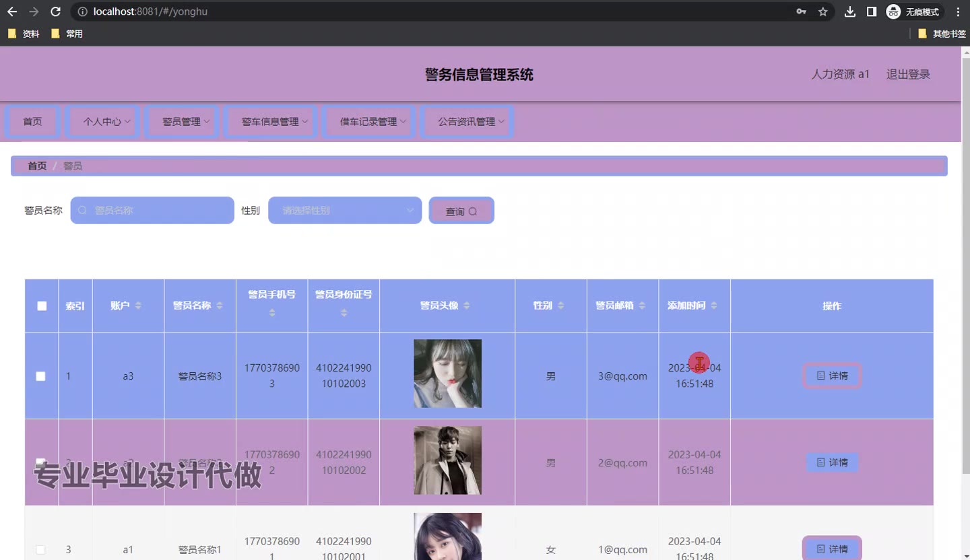
Task: Click email cell 1@qq.com
Action: (622, 550)
